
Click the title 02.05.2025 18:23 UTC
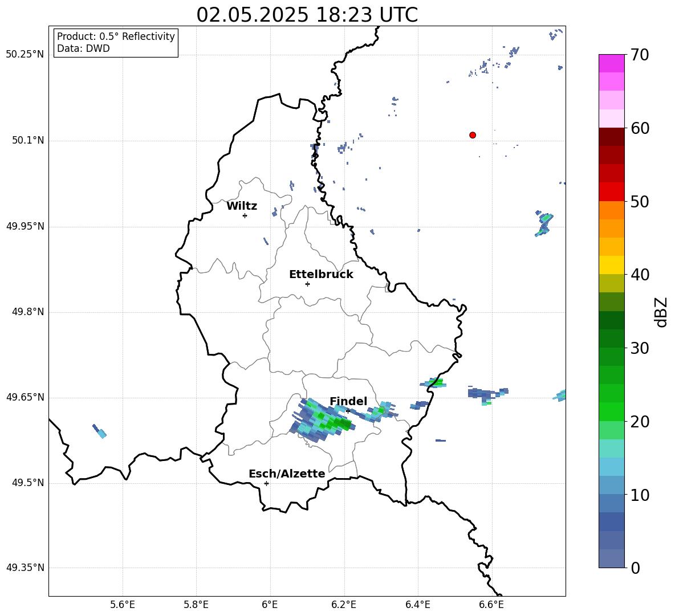coord(307,15)
